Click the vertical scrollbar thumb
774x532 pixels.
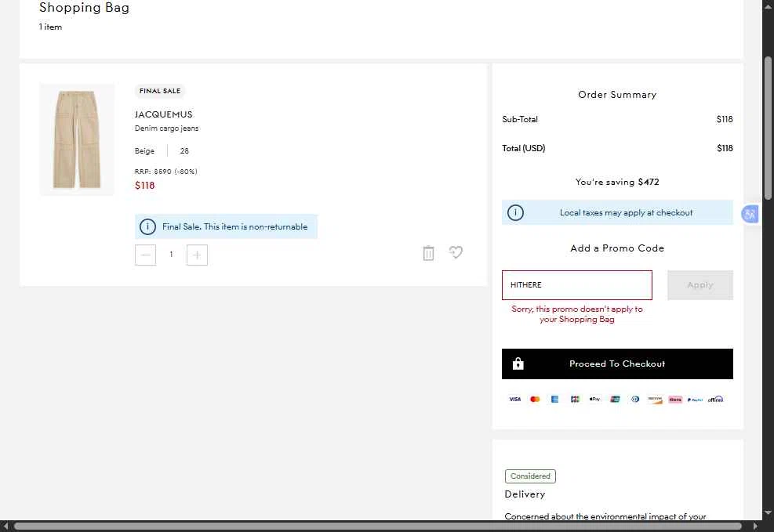pyautogui.click(x=768, y=128)
